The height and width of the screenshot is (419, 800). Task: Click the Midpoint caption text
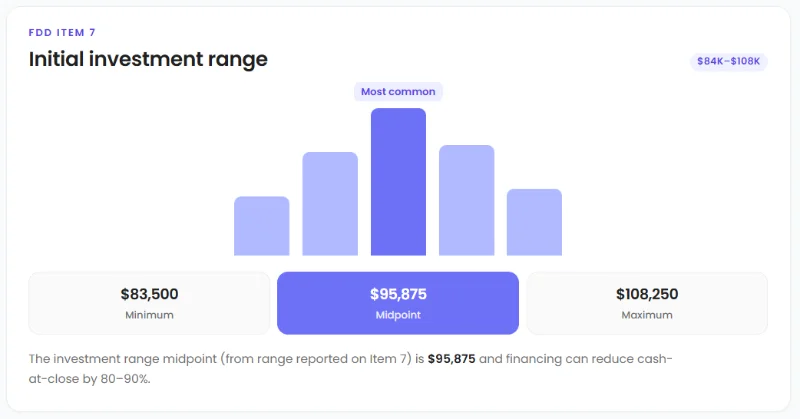(x=398, y=315)
